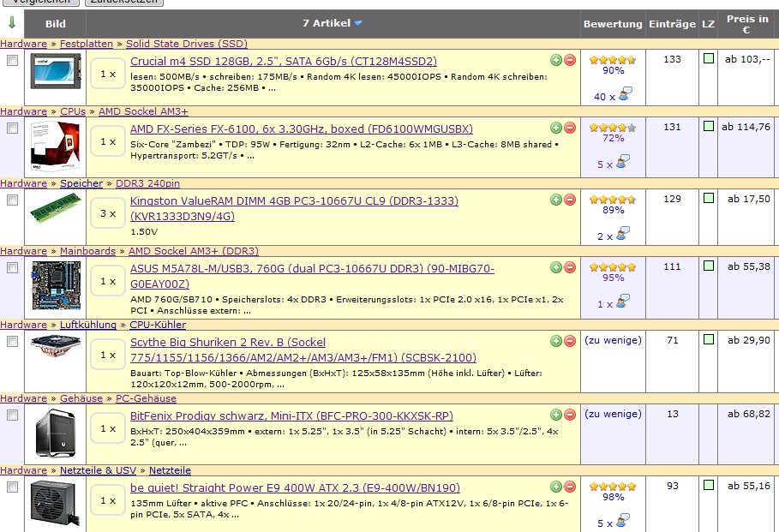779x532 pixels.
Task: Click minus icon for AMD FX-6100 row
Action: click(x=570, y=128)
